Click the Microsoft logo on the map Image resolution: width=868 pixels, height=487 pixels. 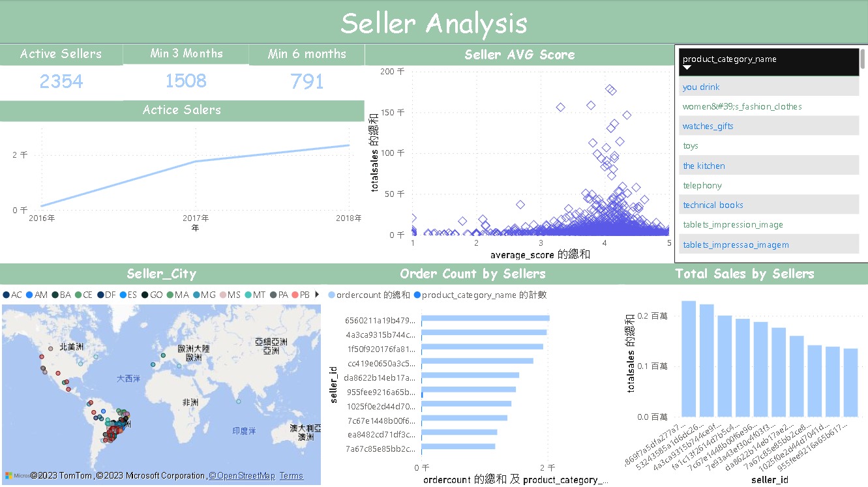[8, 476]
